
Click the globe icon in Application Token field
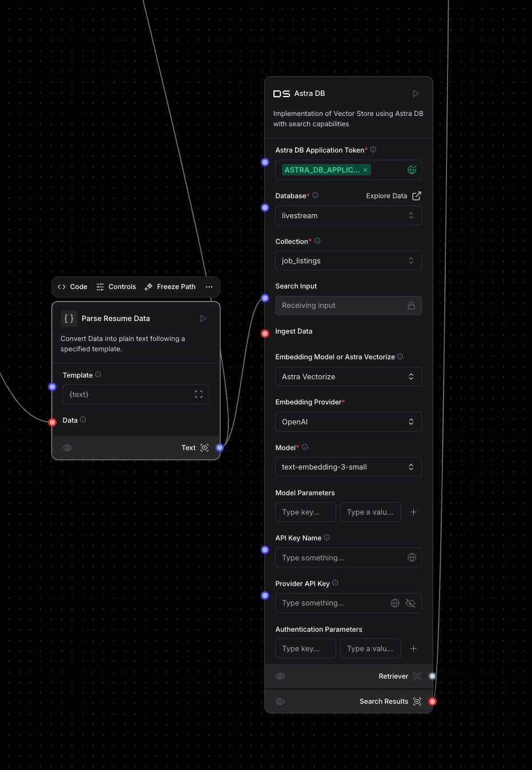[412, 170]
